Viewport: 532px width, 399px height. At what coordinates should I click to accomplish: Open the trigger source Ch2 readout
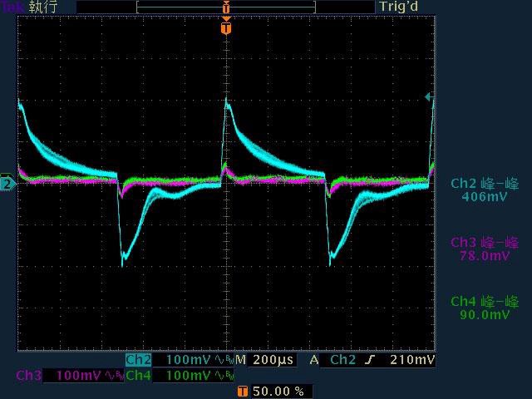tap(342, 360)
